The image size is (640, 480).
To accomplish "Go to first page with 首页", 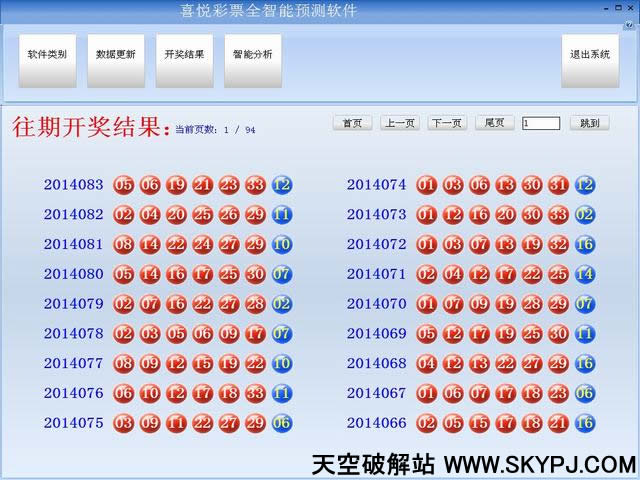I will click(x=352, y=123).
